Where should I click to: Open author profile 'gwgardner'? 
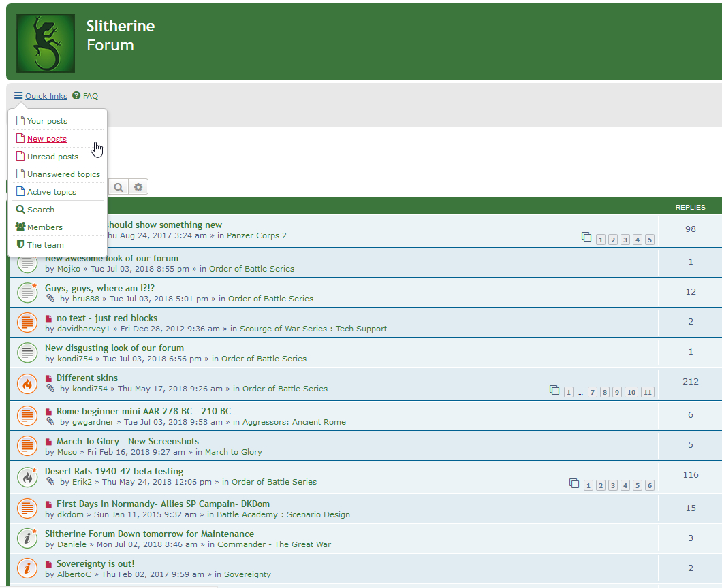point(93,422)
